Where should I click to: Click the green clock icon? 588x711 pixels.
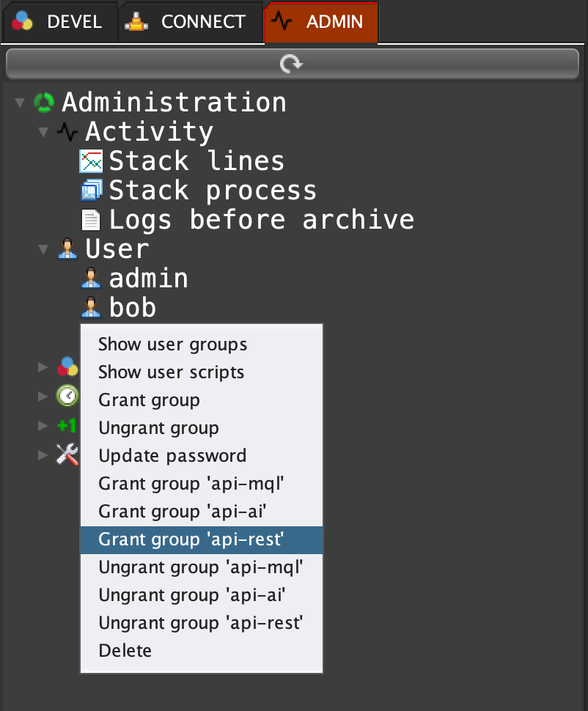67,396
